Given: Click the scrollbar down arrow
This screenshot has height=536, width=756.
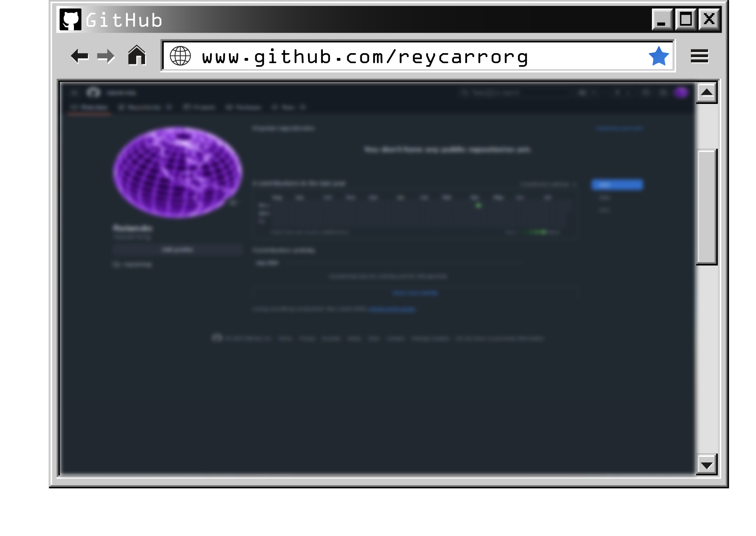Looking at the screenshot, I should point(706,464).
